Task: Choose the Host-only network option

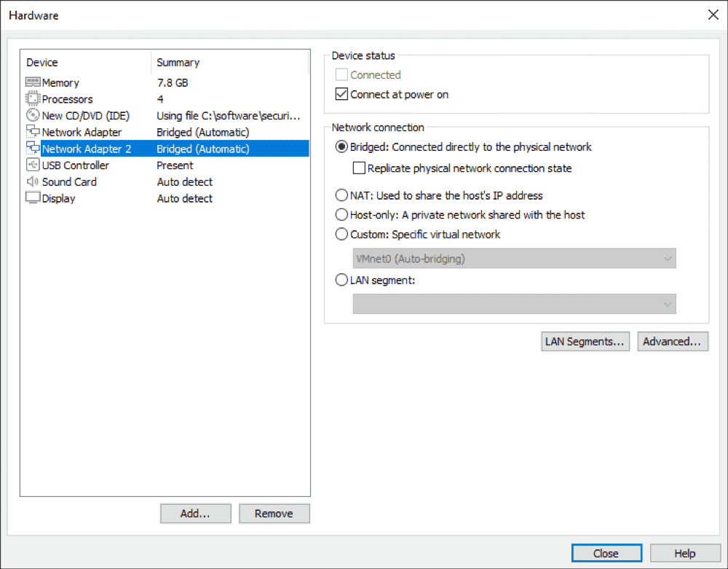Action: [x=341, y=215]
